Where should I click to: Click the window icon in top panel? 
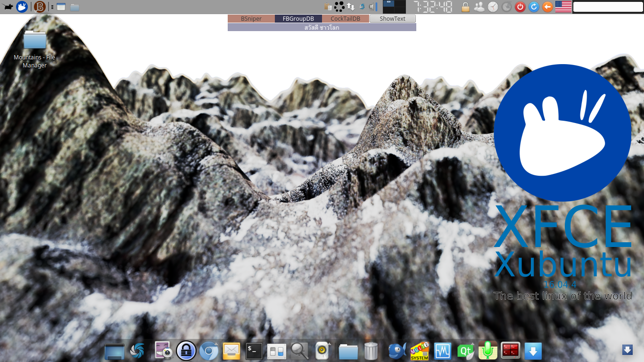[61, 7]
